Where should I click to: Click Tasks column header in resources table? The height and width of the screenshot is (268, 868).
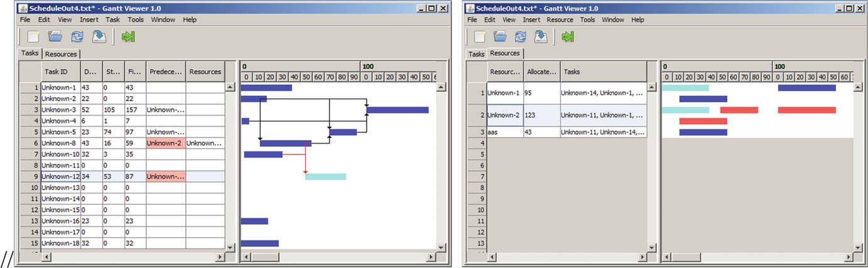[x=603, y=72]
